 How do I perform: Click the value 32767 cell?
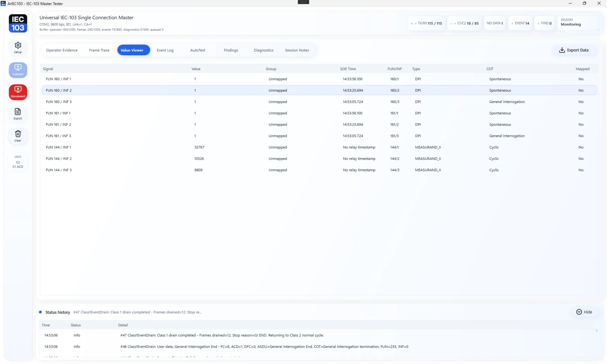click(199, 147)
